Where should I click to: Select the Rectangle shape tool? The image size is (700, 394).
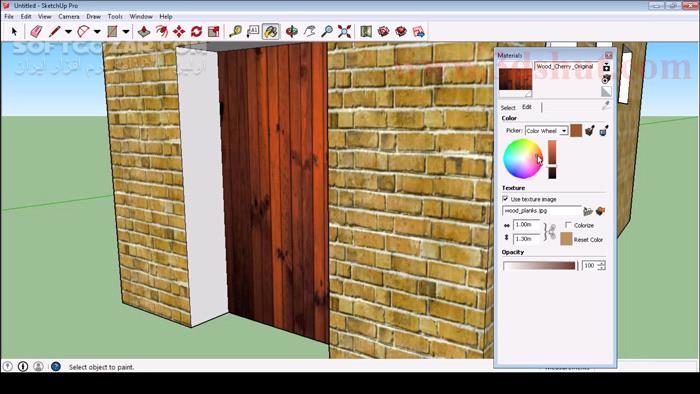(112, 32)
